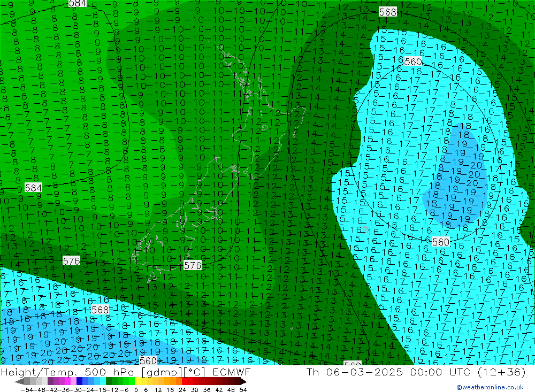The width and height of the screenshot is (535, 392).
Task: Open the weatheronline.co.uk credit link
Action: [x=490, y=387]
